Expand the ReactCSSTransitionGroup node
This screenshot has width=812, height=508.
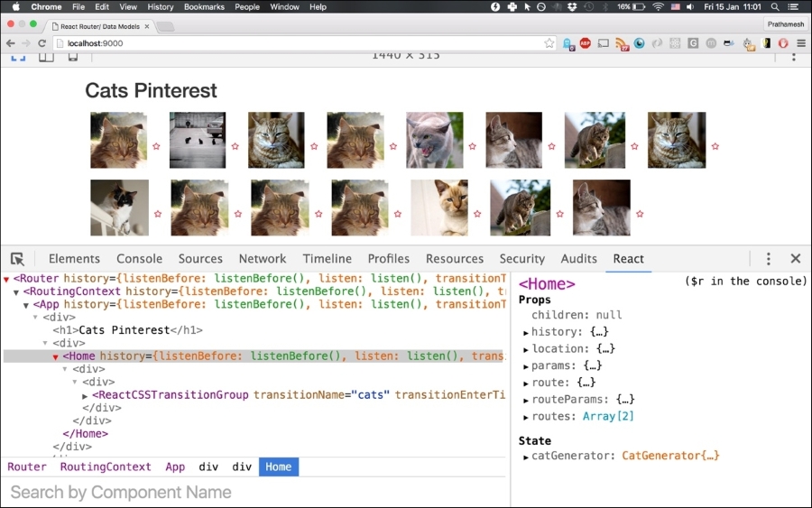[85, 396]
